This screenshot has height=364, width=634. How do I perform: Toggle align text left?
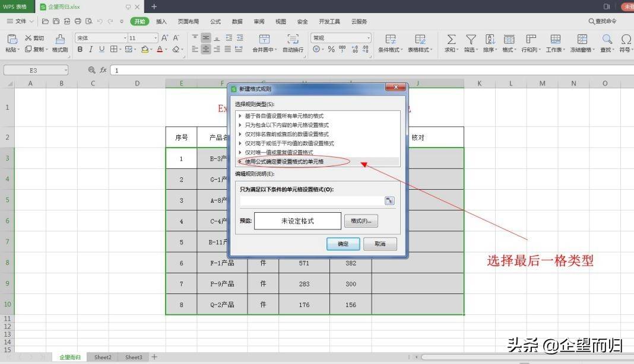coord(195,49)
